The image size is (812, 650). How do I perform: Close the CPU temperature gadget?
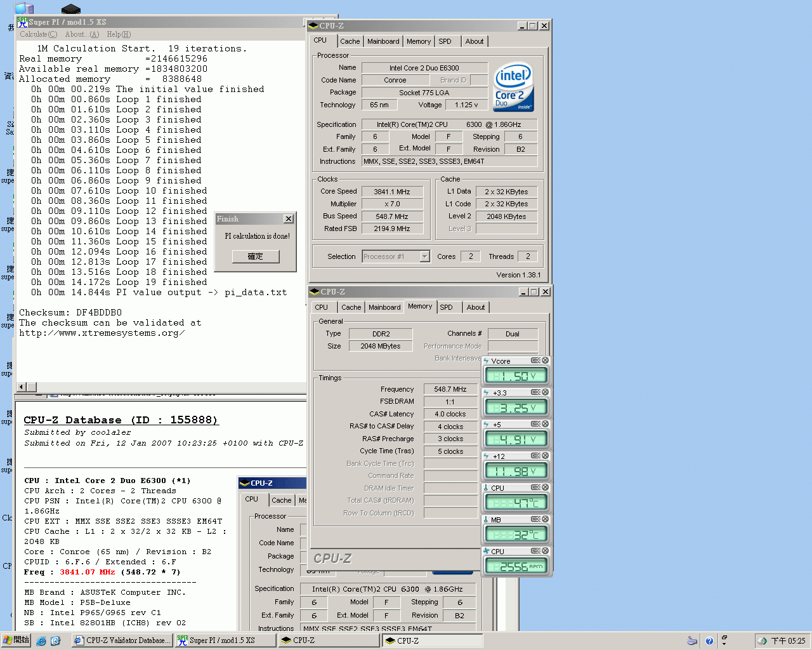545,487
